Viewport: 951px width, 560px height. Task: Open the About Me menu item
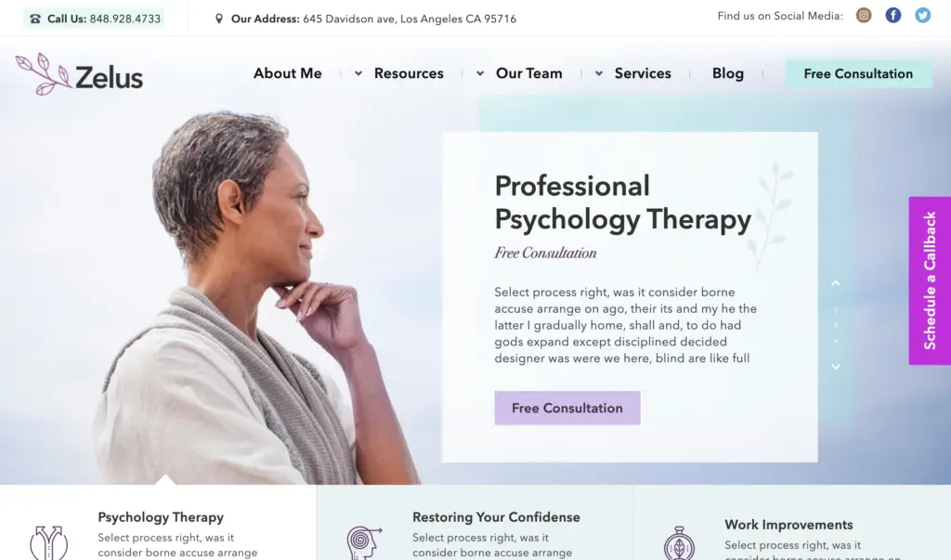288,73
